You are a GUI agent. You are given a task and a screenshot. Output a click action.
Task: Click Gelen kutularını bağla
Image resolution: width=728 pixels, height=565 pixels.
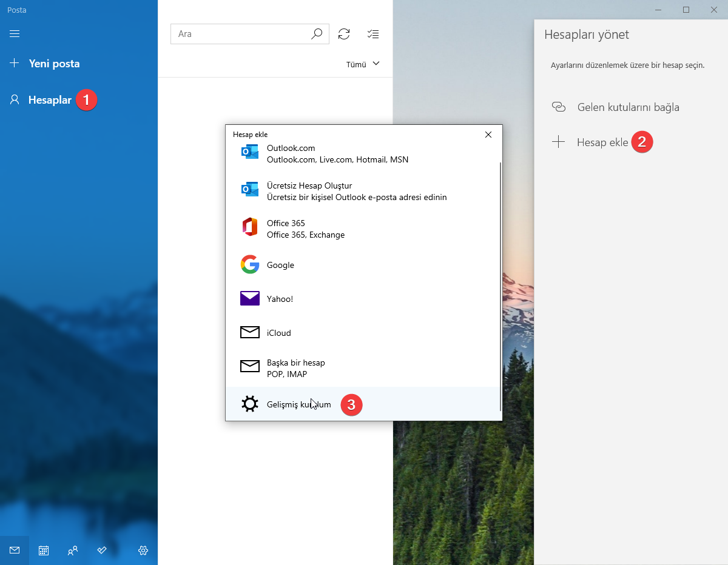(x=628, y=107)
